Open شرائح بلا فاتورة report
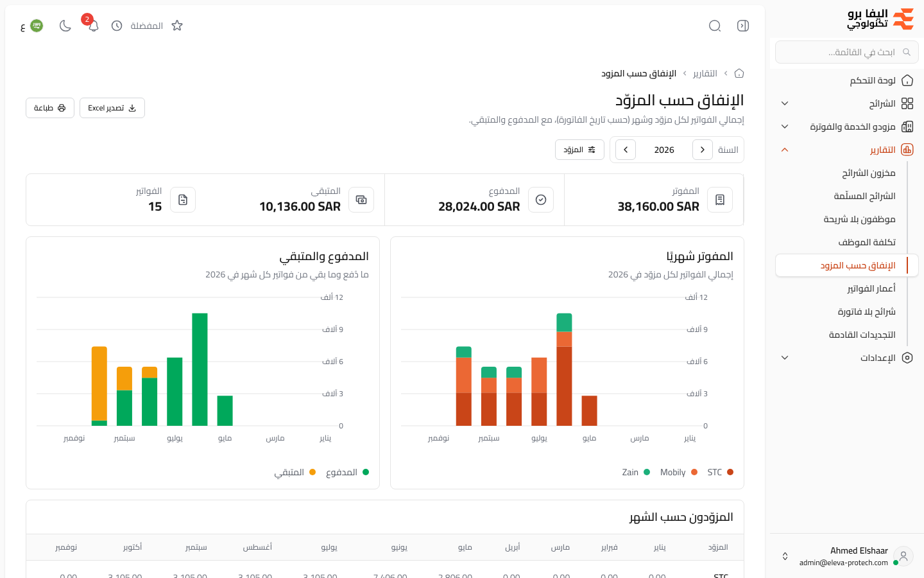Image resolution: width=924 pixels, height=578 pixels. pyautogui.click(x=866, y=311)
